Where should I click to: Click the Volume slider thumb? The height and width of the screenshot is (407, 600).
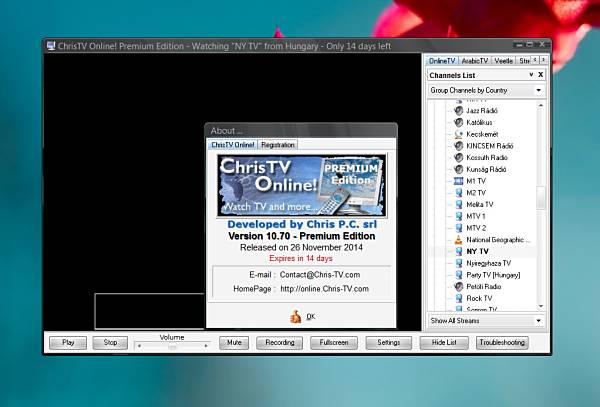(173, 346)
